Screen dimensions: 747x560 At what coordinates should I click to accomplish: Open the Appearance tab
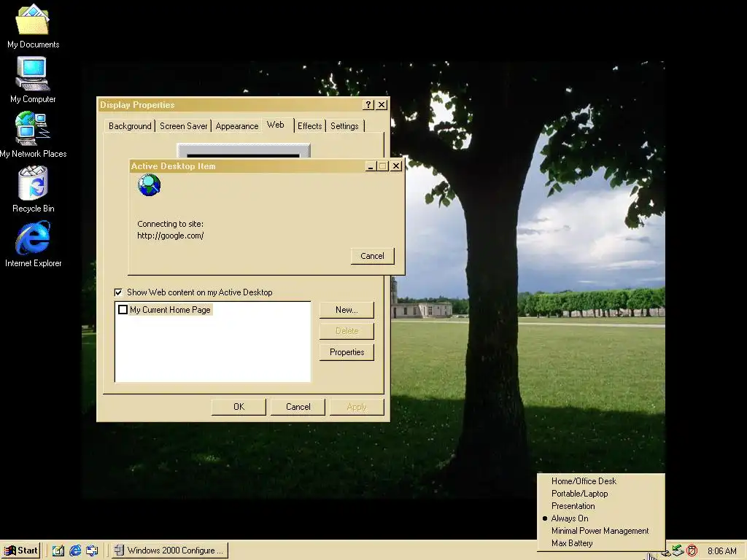[x=237, y=126]
